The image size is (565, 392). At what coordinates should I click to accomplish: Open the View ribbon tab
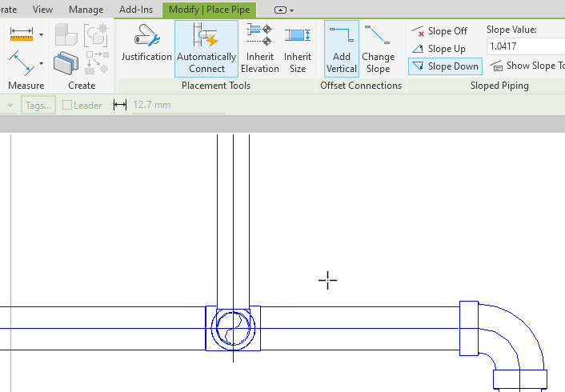(x=42, y=10)
